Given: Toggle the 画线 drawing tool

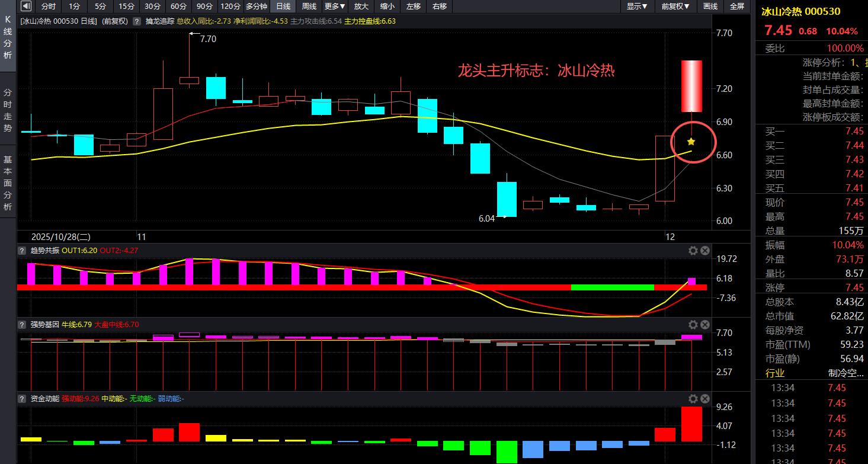Looking at the screenshot, I should click(x=710, y=7).
